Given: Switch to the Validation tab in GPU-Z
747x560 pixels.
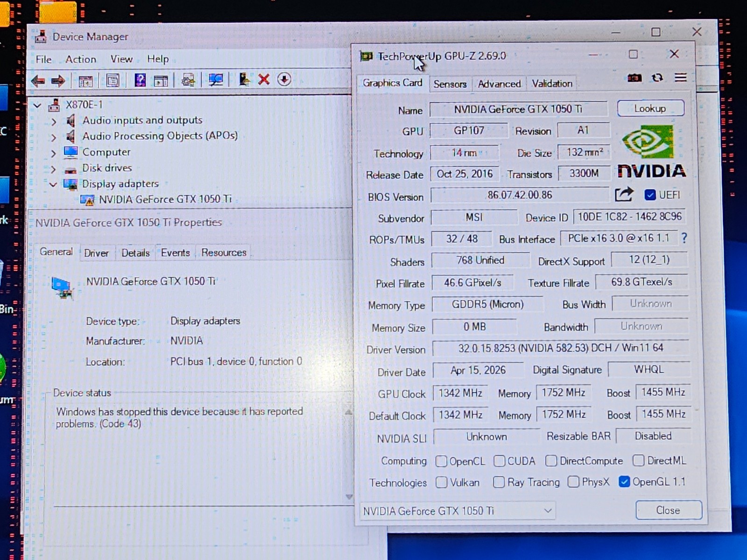Looking at the screenshot, I should 552,84.
